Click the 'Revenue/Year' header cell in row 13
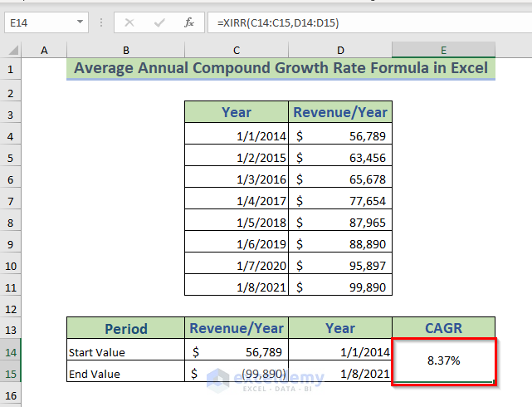This screenshot has width=532, height=407. [237, 328]
